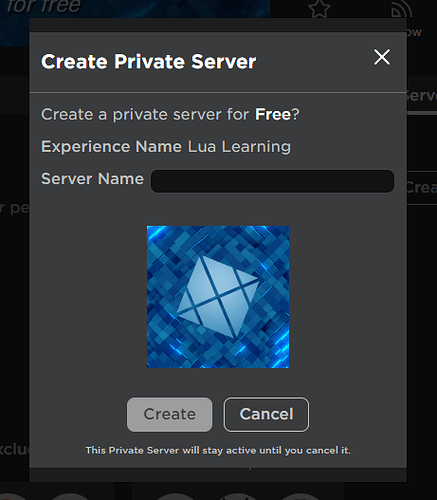This screenshot has height=500, width=437.
Task: Click the 'Create Private Server' dialog title
Action: point(149,62)
